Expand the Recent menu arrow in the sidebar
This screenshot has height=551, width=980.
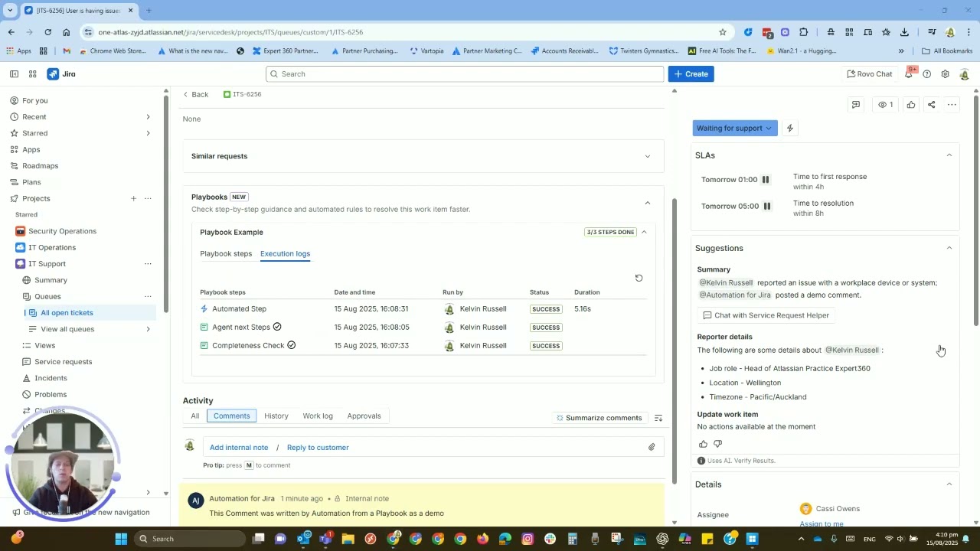point(148,117)
